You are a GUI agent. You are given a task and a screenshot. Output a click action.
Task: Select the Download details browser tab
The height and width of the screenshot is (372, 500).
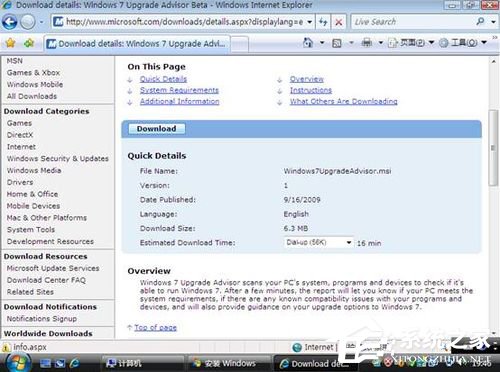coord(137,44)
